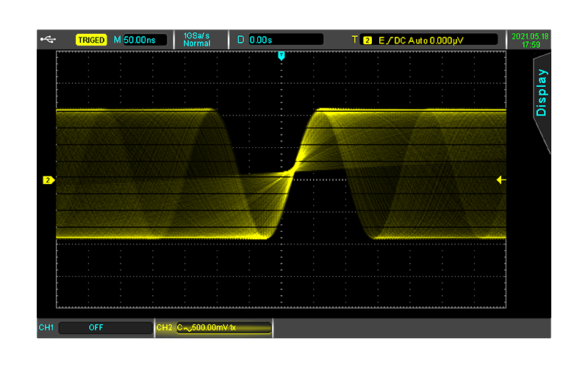The image size is (588, 368).
Task: Click the CH2 coupling waveform symbol
Action: 187,328
